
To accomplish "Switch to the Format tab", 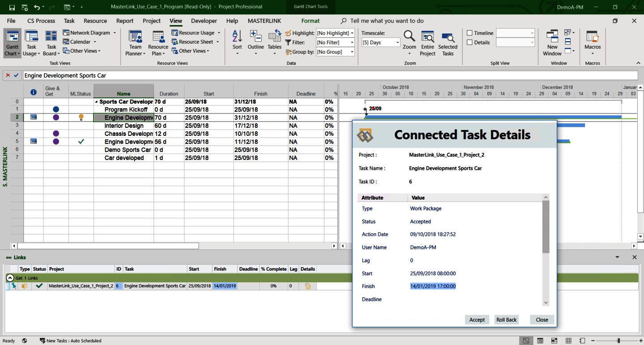I will pos(310,21).
